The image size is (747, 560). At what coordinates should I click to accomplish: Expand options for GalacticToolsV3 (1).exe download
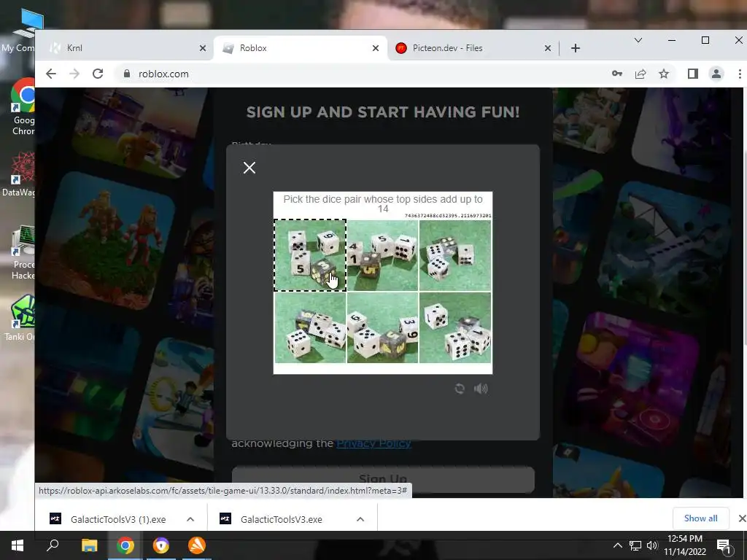point(190,519)
